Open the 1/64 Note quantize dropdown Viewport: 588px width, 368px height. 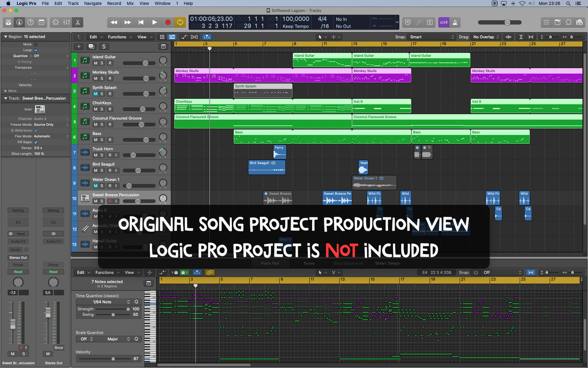pyautogui.click(x=104, y=302)
